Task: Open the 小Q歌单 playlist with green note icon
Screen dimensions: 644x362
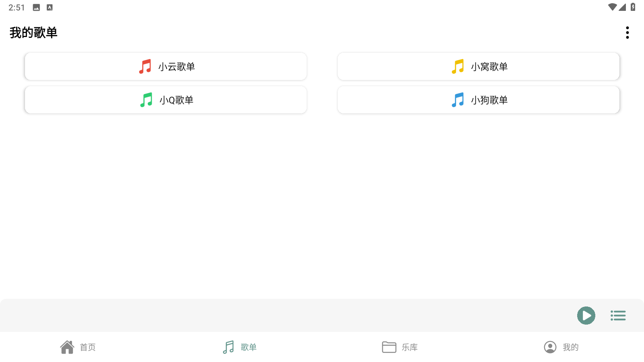Action: tap(165, 100)
